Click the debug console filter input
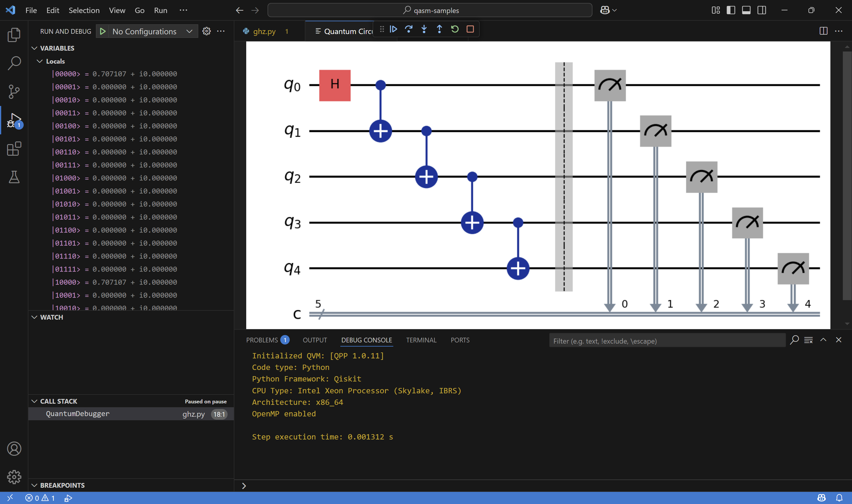 pos(667,341)
